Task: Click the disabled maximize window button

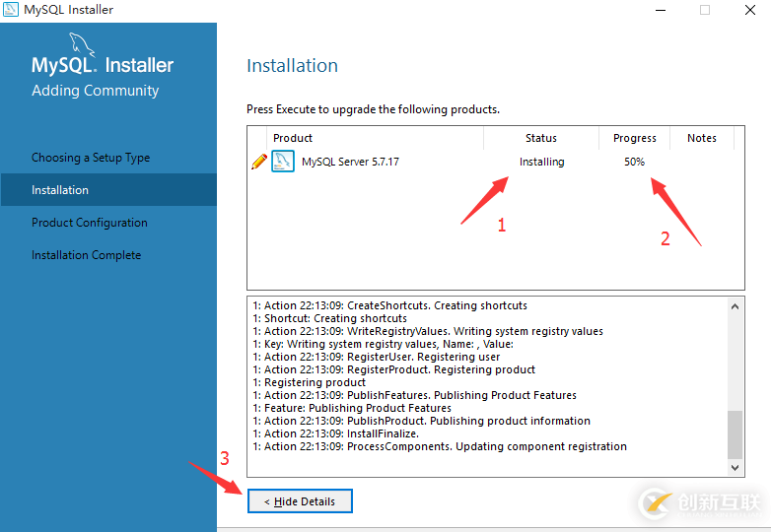Action: tap(705, 10)
